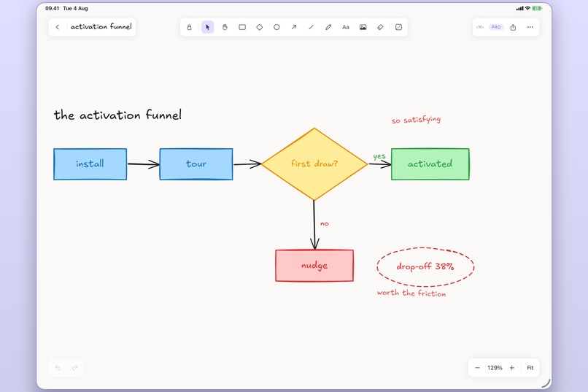Select the green activated box

tap(430, 164)
